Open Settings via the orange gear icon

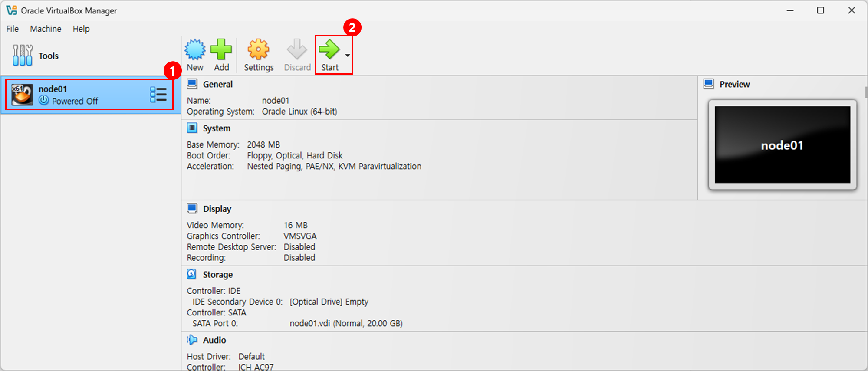[x=258, y=49]
